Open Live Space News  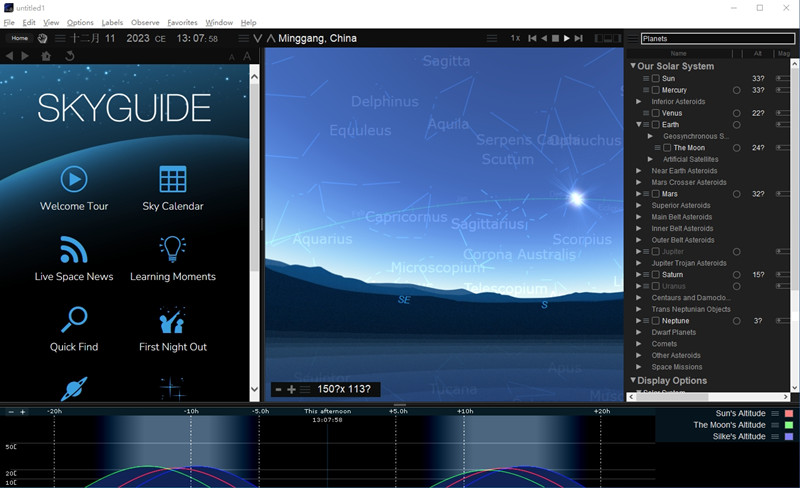74,259
